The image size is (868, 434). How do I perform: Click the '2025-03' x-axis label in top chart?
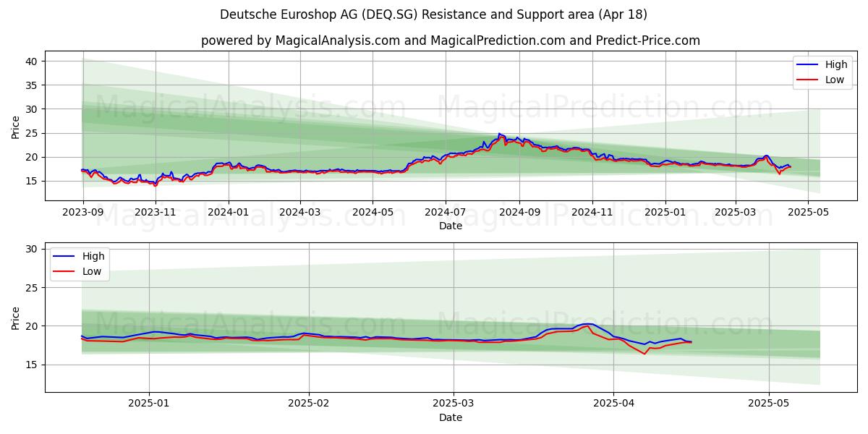(x=735, y=213)
